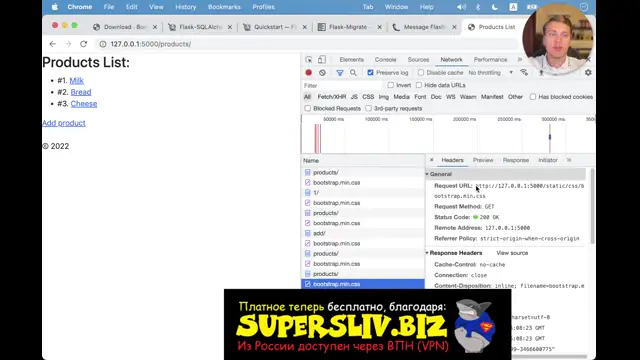Open Chrome History menu
Viewport: 640px width, 360px height.
[186, 7]
